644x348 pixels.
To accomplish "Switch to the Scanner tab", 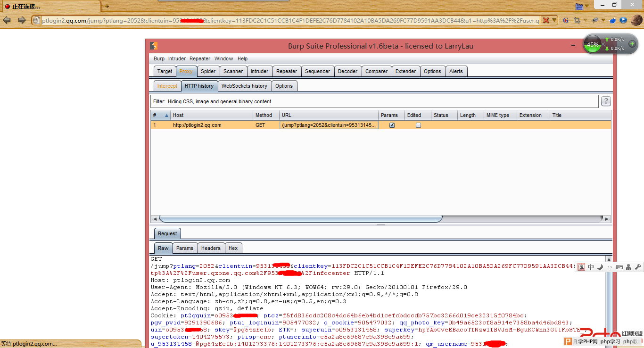I will [x=233, y=71].
